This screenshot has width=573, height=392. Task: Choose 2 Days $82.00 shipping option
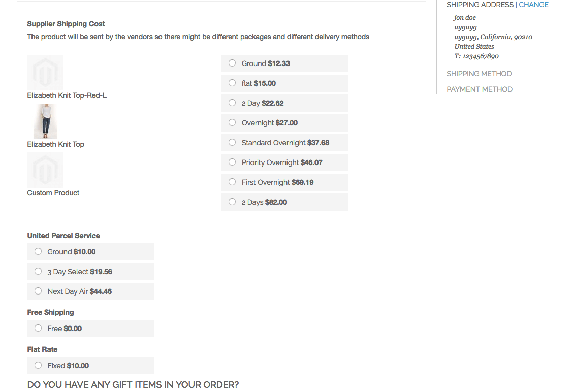coord(232,202)
